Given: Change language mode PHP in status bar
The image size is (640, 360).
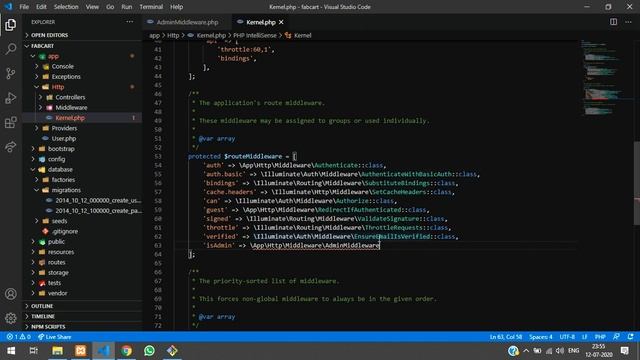Looking at the screenshot, I should [x=600, y=337].
